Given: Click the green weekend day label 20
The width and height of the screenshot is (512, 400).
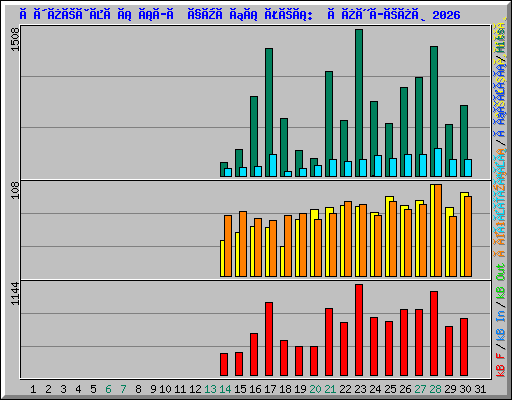Looking at the screenshot, I should pos(315,389).
